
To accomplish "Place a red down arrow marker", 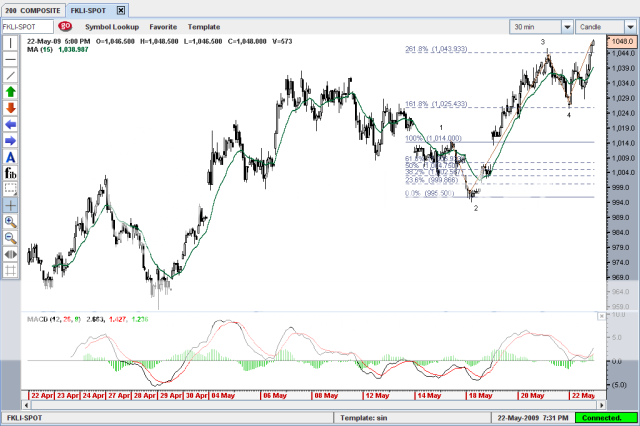I will coord(10,107).
